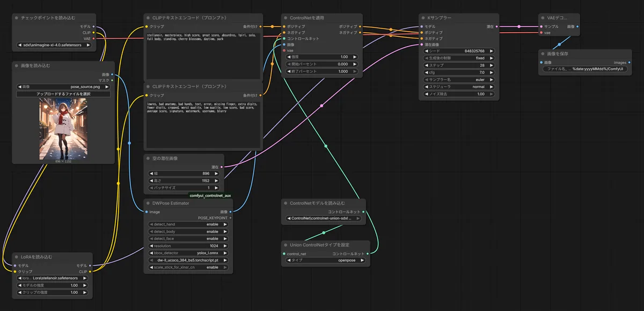The width and height of the screenshot is (644, 311).
Task: Open the controlnet-union-sdxl model dropdown
Action: click(323, 218)
